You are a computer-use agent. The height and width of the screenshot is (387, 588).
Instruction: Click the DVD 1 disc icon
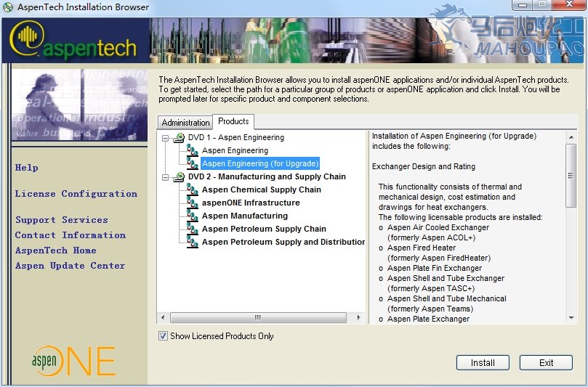click(179, 137)
